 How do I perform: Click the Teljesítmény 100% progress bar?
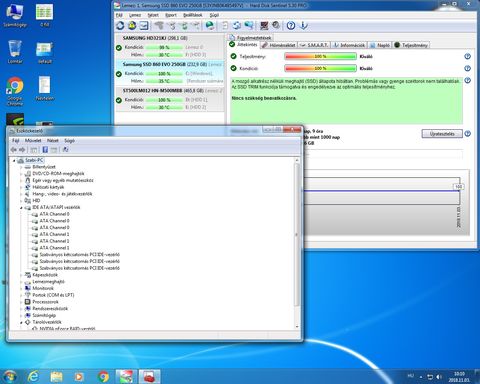pos(320,56)
